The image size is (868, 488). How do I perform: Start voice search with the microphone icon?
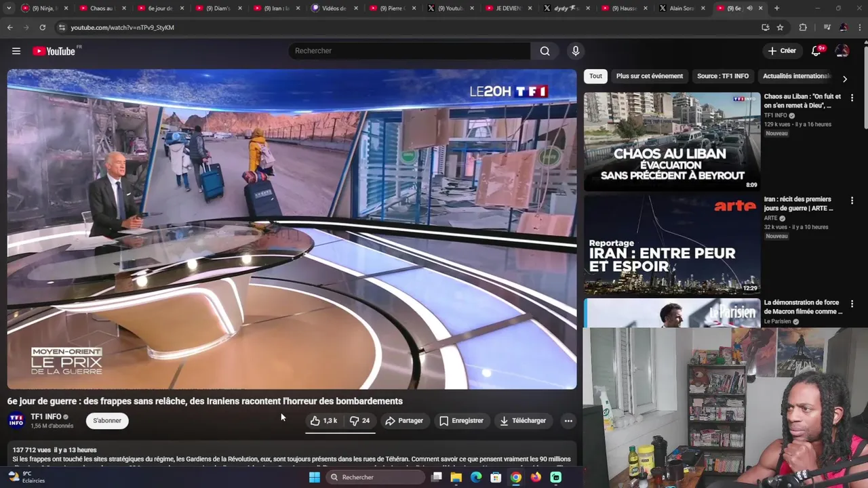tap(576, 51)
